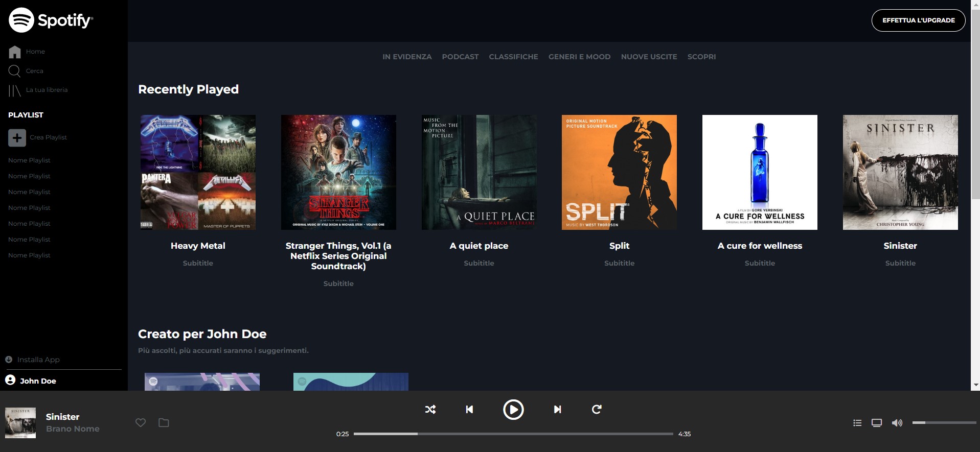The width and height of the screenshot is (980, 452).
Task: Switch to the PODCAST tab
Action: tap(460, 57)
